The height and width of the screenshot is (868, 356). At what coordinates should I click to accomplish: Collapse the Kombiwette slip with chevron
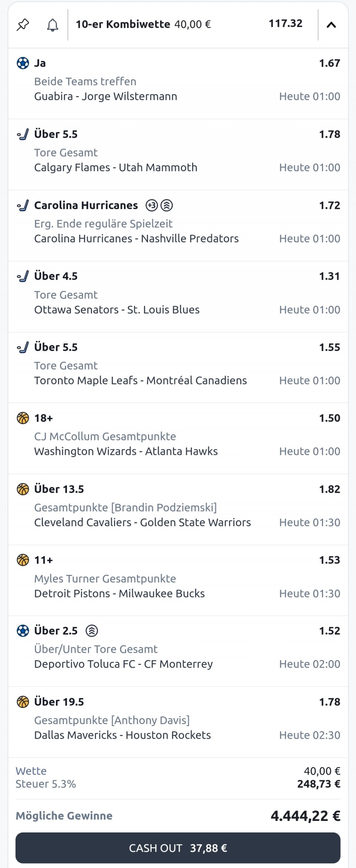pos(331,25)
